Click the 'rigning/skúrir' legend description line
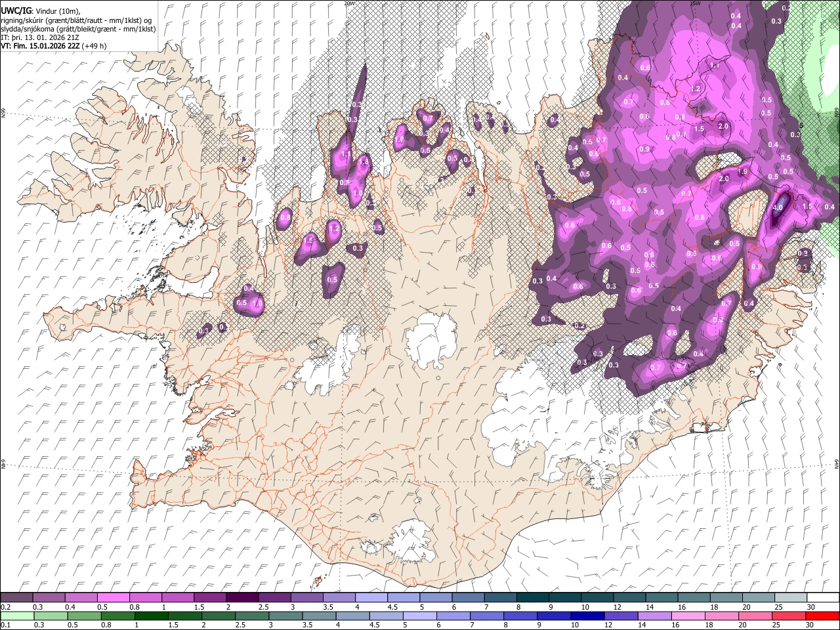The image size is (840, 630). [x=77, y=20]
